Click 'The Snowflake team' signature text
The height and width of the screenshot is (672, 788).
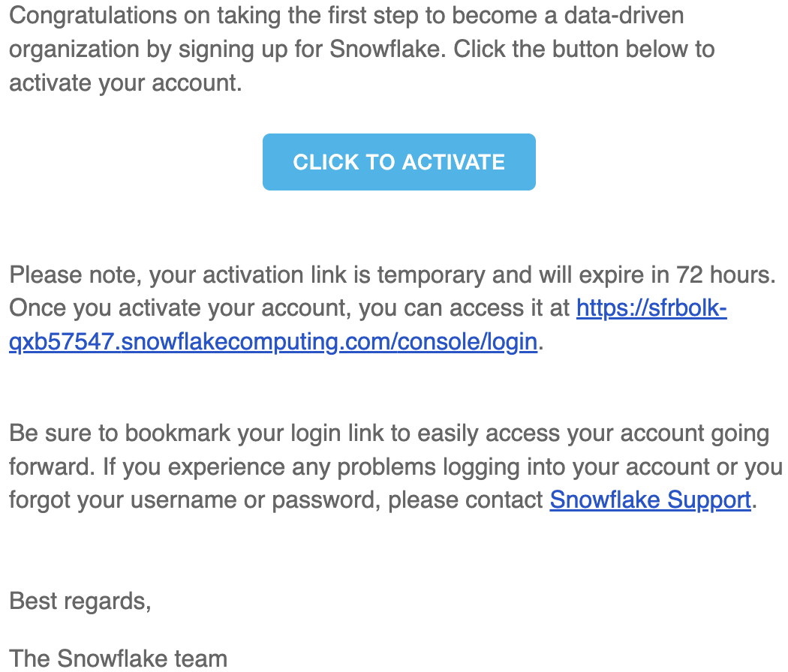119,658
